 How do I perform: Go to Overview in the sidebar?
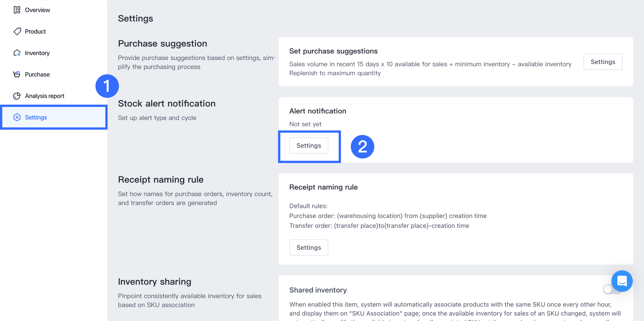coord(37,10)
